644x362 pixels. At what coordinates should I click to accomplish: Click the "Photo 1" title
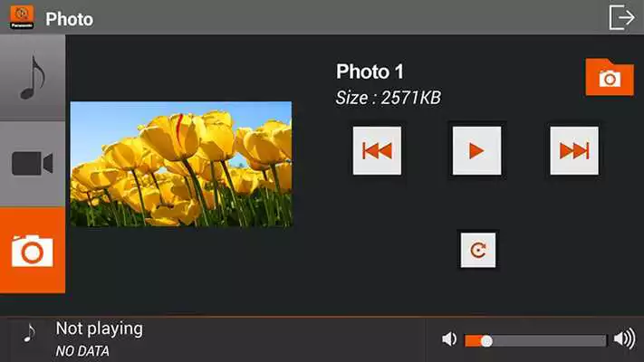[370, 71]
